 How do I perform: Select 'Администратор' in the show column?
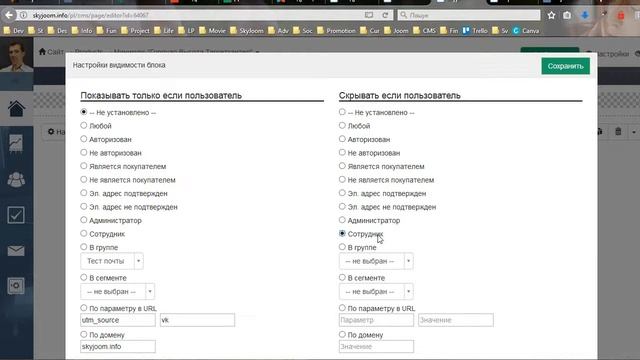pyautogui.click(x=84, y=220)
